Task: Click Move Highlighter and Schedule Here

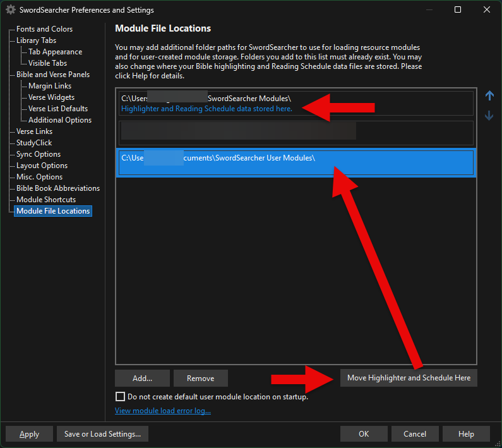Action: (409, 378)
